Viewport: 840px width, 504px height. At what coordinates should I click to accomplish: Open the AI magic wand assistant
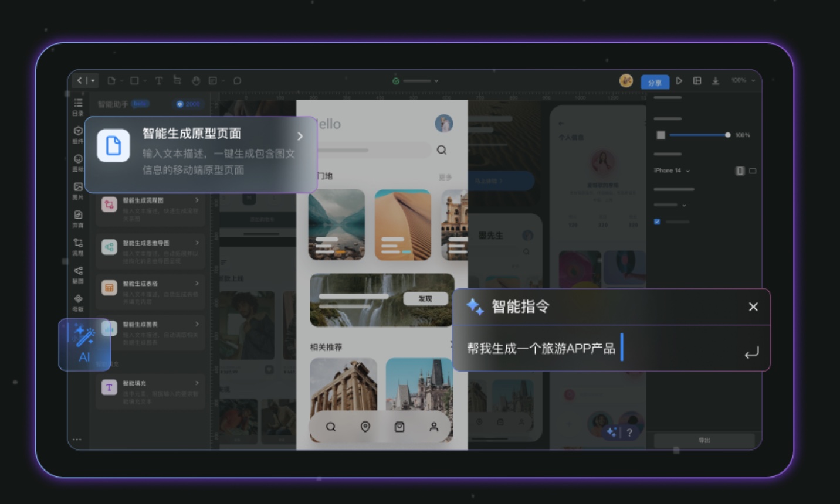coord(84,345)
